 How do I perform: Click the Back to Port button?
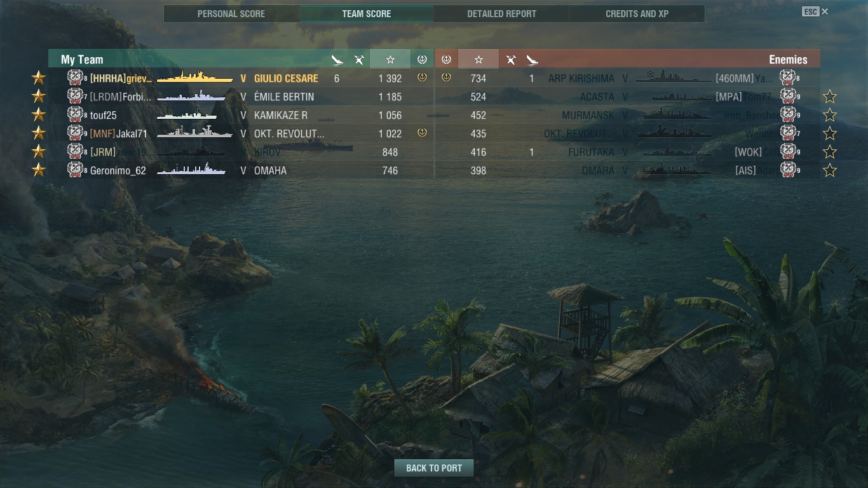tap(434, 468)
